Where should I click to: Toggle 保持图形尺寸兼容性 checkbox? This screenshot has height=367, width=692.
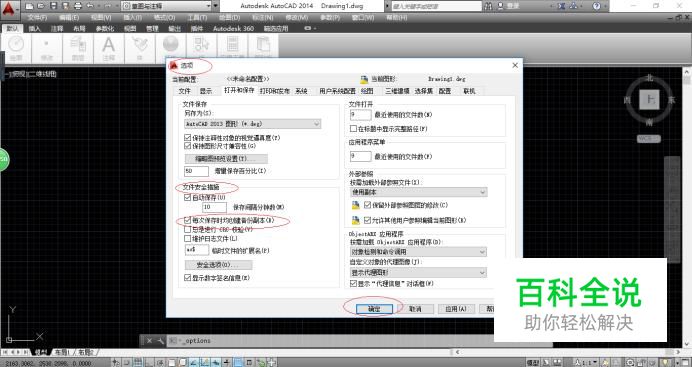pyautogui.click(x=188, y=146)
